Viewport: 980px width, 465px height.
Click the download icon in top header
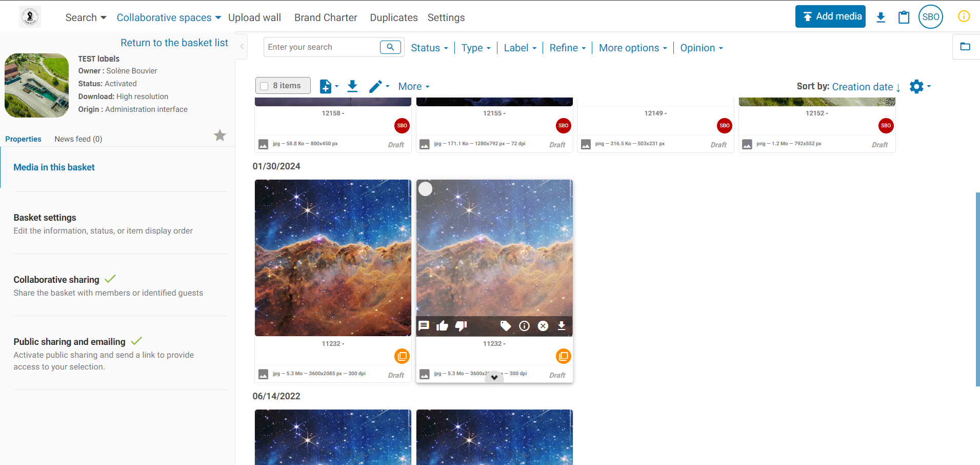[x=881, y=17]
